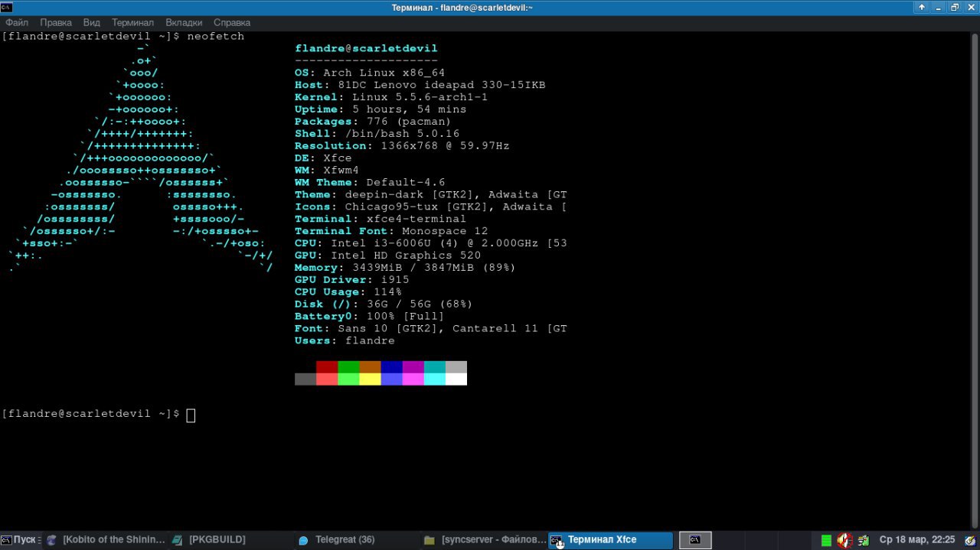Click the 'Theme: deepin-dark [GTK2]' line
Image resolution: width=980 pixels, height=550 pixels.
(x=431, y=195)
